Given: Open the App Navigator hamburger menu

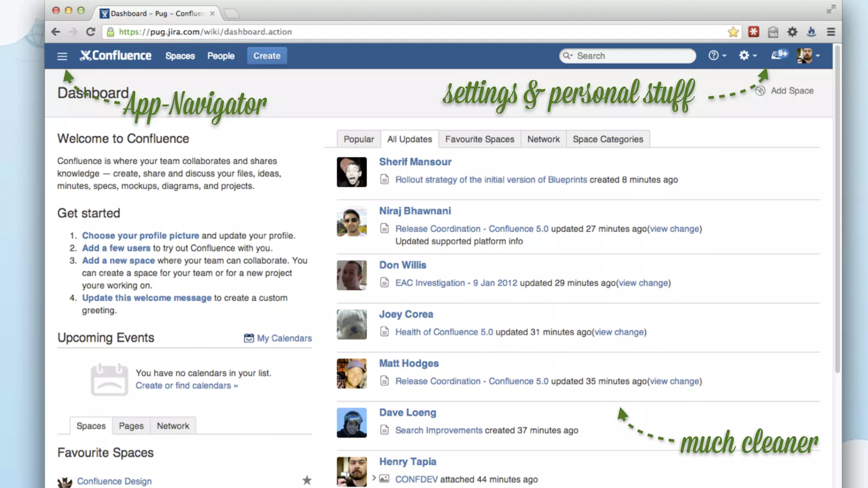Looking at the screenshot, I should 62,56.
